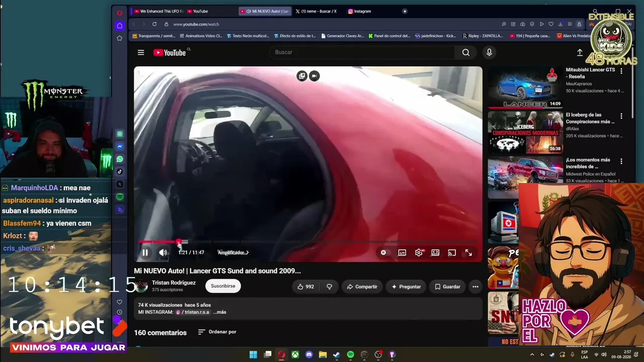Mute the video volume
Screen dimensions: 644x362
163,252
